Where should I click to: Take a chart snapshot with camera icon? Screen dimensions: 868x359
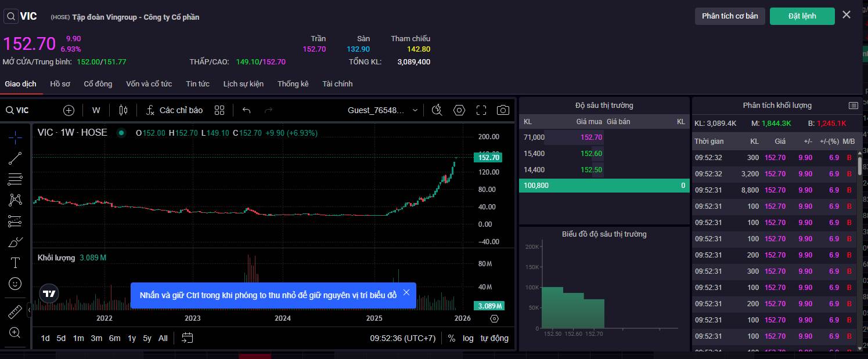503,110
